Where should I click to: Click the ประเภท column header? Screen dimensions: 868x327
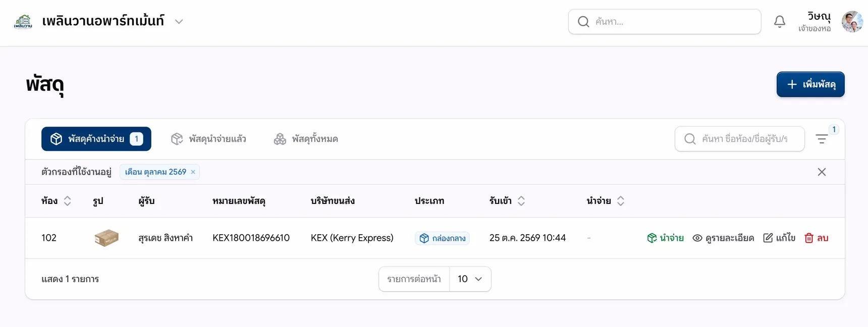(429, 201)
